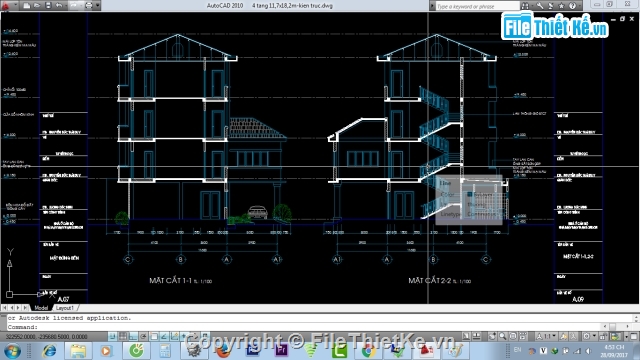Viewport: 640px width, 360px height.
Task: Click the Plot printer icon
Action: [89, 6]
